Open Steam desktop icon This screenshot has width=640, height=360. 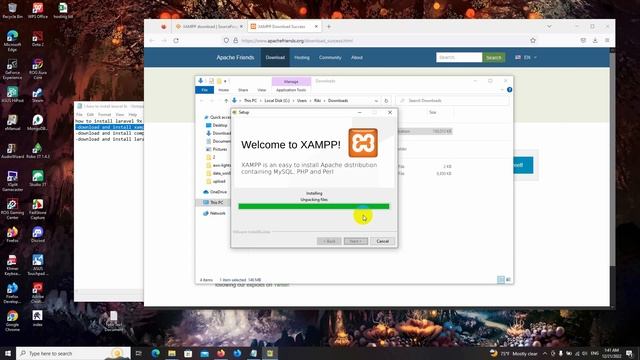point(38,95)
